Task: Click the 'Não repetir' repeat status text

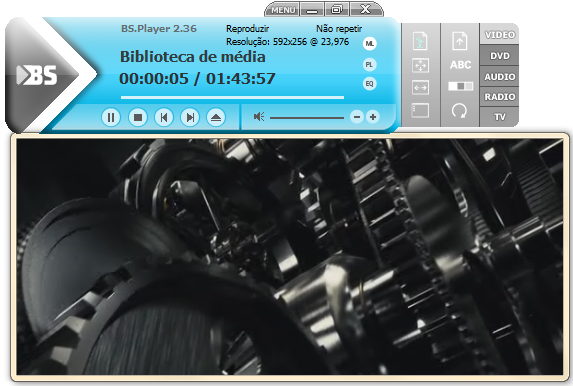Action: click(339, 29)
